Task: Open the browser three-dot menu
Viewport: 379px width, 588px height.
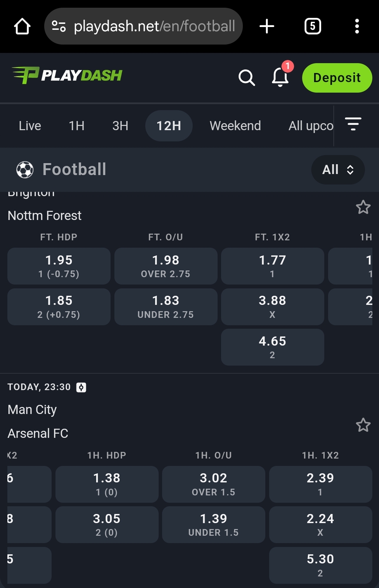Action: (357, 26)
